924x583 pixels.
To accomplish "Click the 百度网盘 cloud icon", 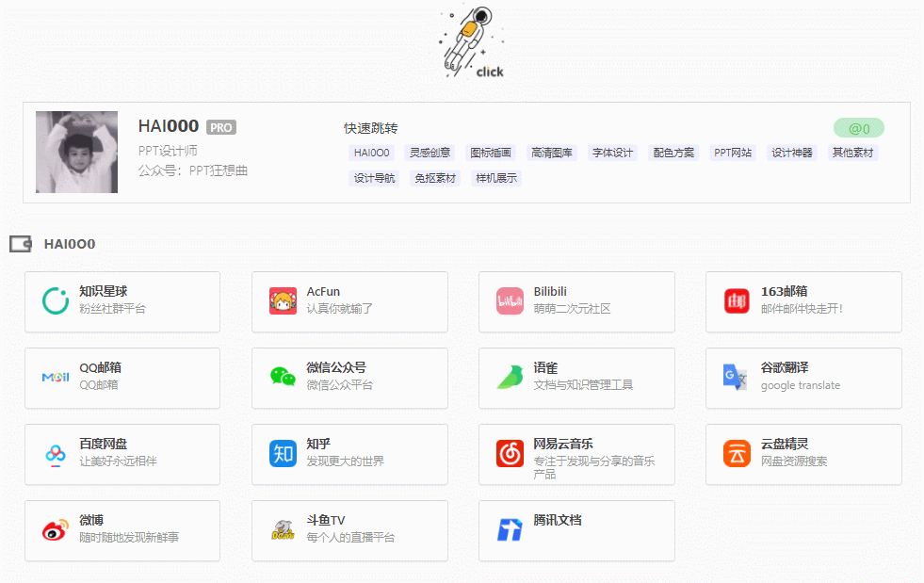I will (x=56, y=455).
